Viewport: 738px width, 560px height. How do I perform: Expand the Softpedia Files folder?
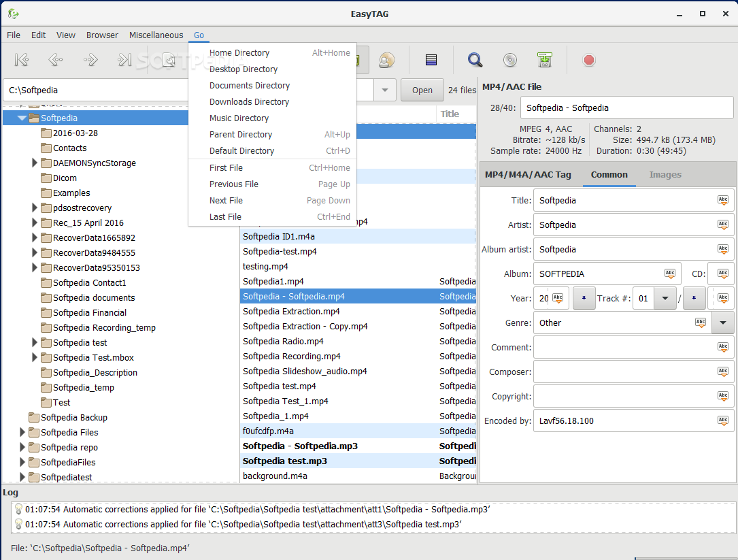[x=22, y=432]
